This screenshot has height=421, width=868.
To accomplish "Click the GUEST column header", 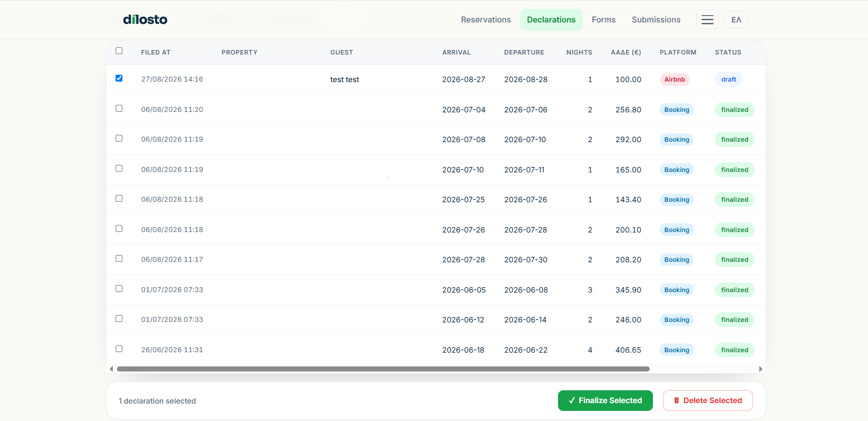I will tap(342, 52).
